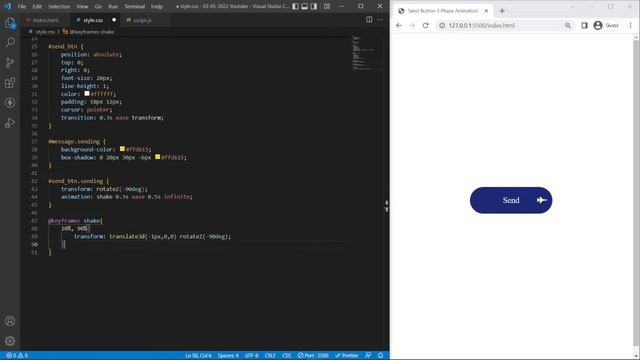This screenshot has width=640, height=360.
Task: Show errors and warnings in status bar
Action: [17, 356]
